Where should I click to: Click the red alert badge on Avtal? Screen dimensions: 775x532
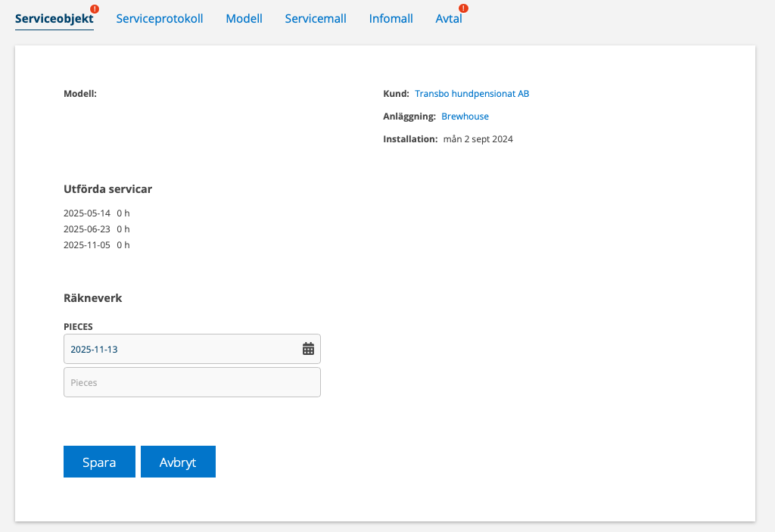click(x=463, y=8)
